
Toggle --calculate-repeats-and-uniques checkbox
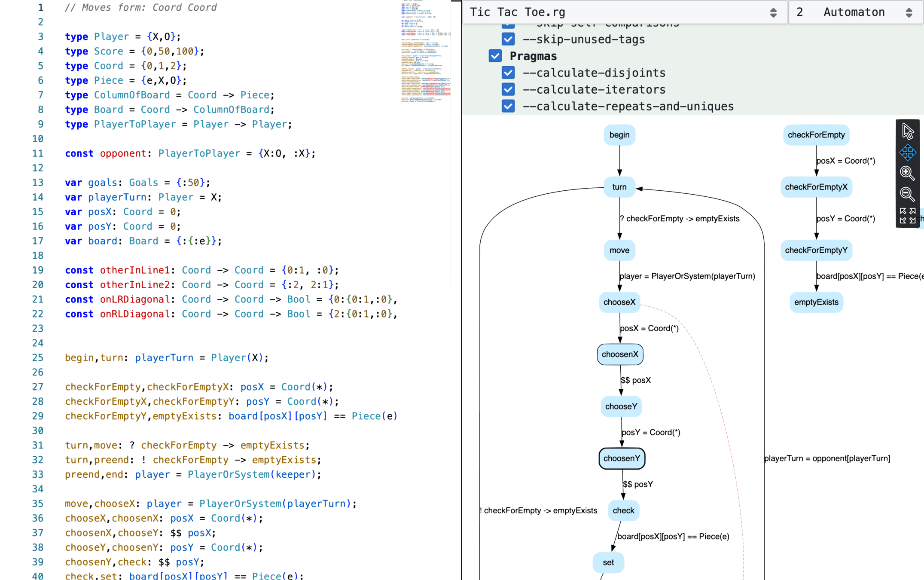(x=508, y=106)
